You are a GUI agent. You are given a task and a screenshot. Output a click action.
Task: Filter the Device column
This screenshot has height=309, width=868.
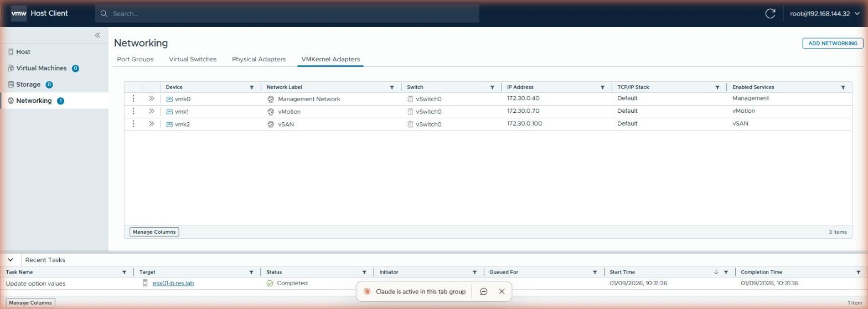251,87
